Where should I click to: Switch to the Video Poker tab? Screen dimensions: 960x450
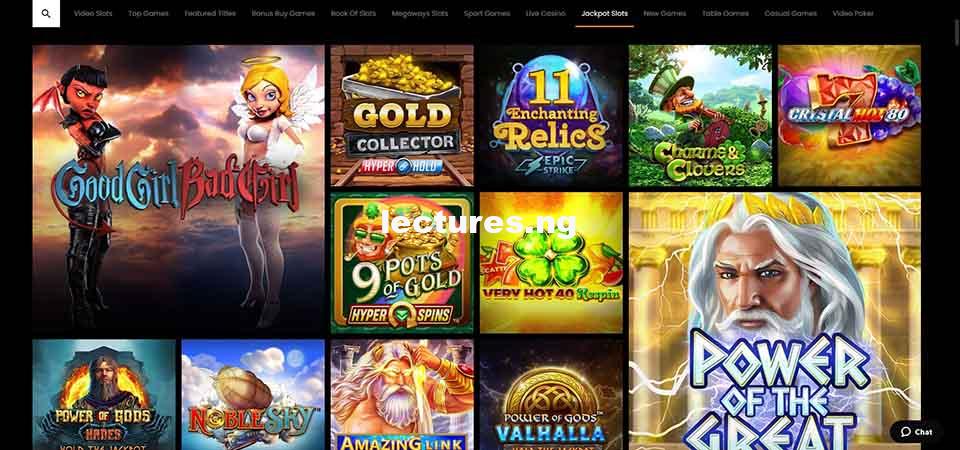853,13
